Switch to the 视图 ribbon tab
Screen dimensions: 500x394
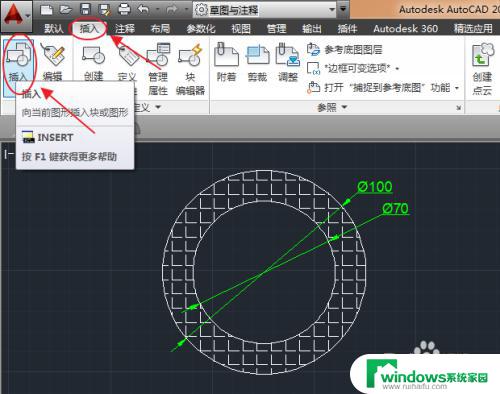coord(241,29)
